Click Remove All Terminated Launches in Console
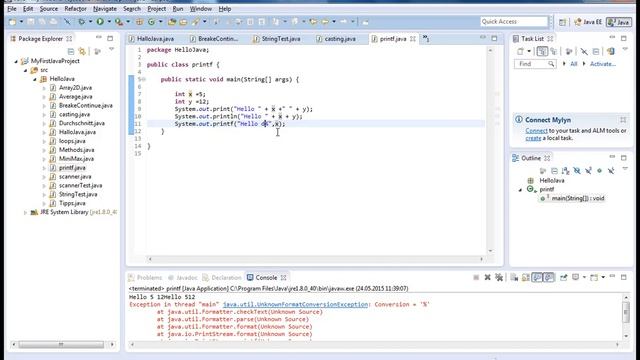This screenshot has width=640, height=360. pos(499,278)
